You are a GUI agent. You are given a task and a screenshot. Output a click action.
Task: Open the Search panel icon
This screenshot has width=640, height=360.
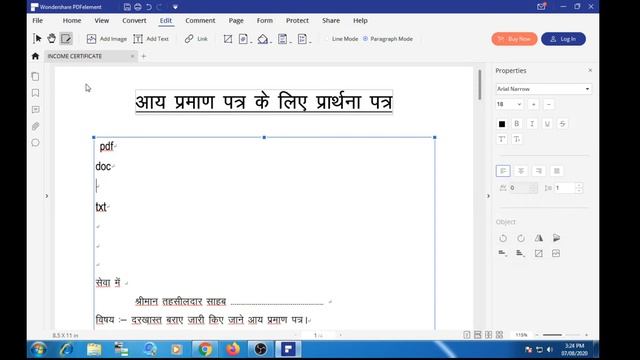pos(36,142)
